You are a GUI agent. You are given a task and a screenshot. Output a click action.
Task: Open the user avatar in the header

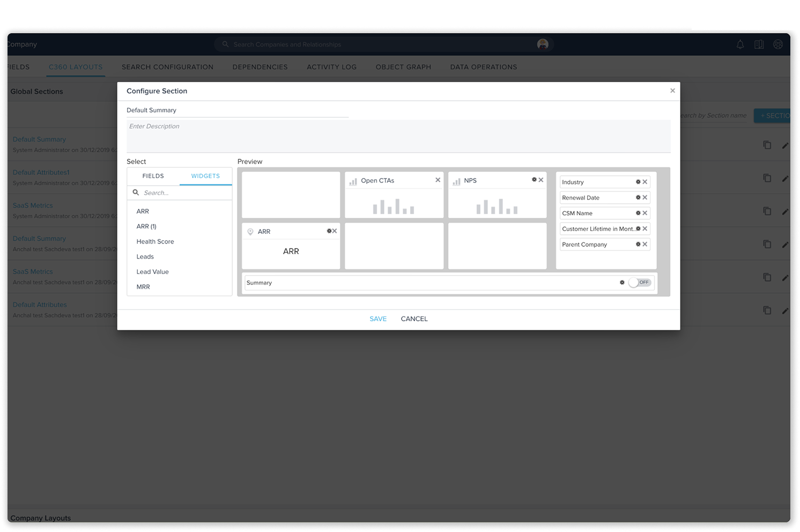[543, 45]
